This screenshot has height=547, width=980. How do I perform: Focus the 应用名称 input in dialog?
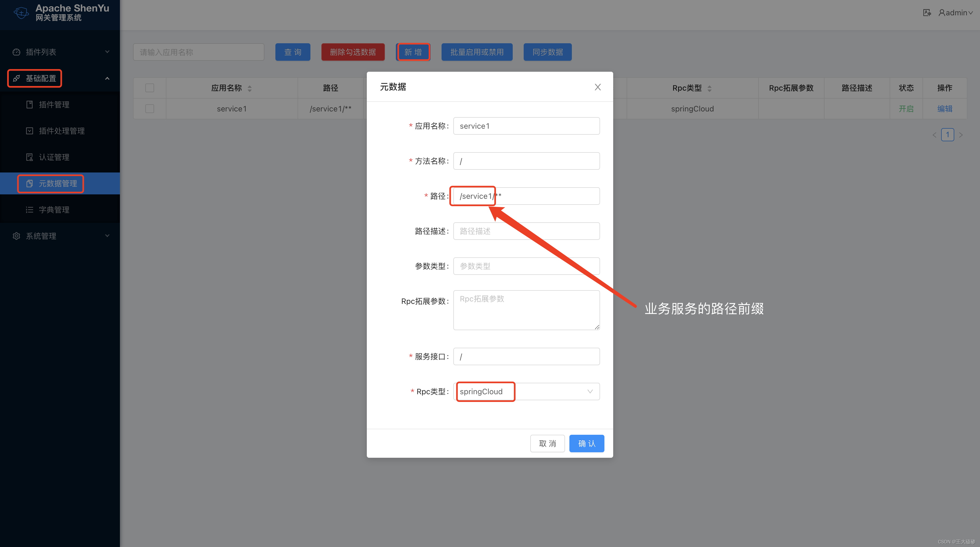coord(526,126)
